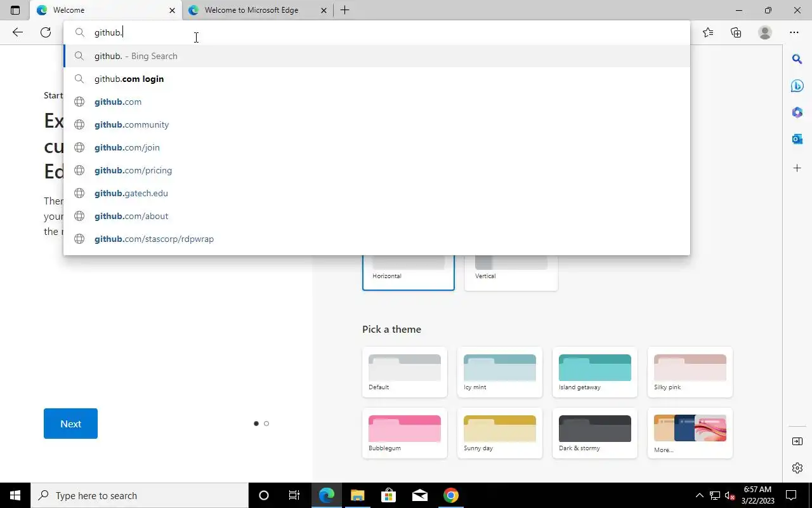Open the tab actions menu icon
The height and width of the screenshot is (508, 812).
pos(15,10)
